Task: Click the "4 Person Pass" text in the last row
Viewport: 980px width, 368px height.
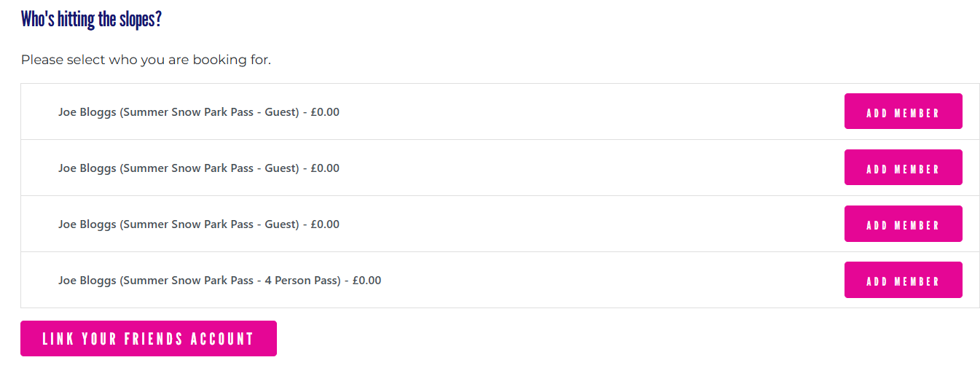Action: click(x=302, y=281)
